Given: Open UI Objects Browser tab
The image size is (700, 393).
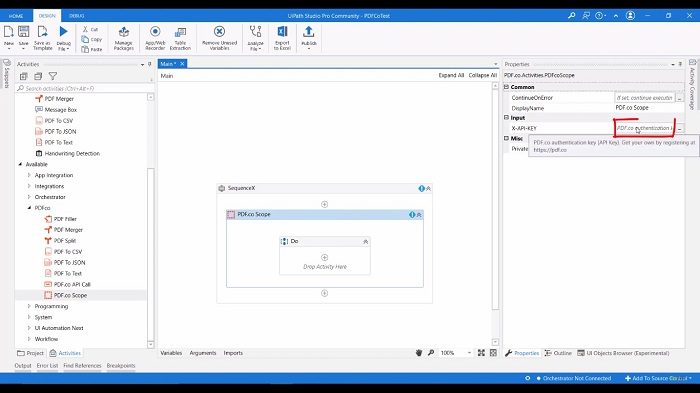Looking at the screenshot, I should click(x=623, y=353).
